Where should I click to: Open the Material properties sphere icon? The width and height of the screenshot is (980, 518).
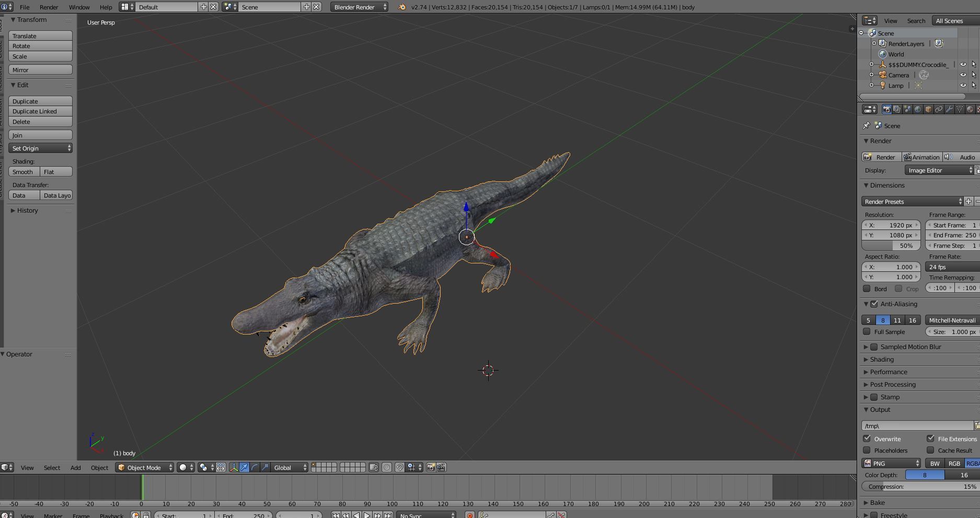tap(970, 109)
